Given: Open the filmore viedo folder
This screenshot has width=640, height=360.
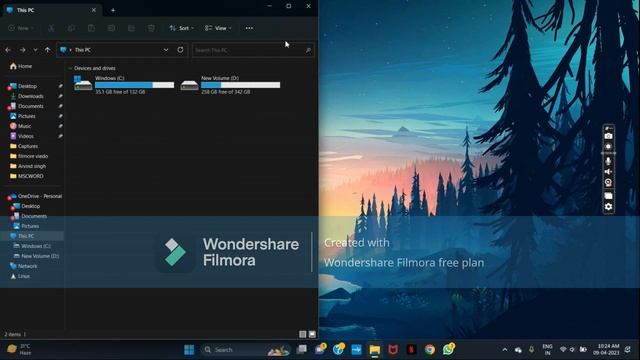Looking at the screenshot, I should [x=33, y=156].
